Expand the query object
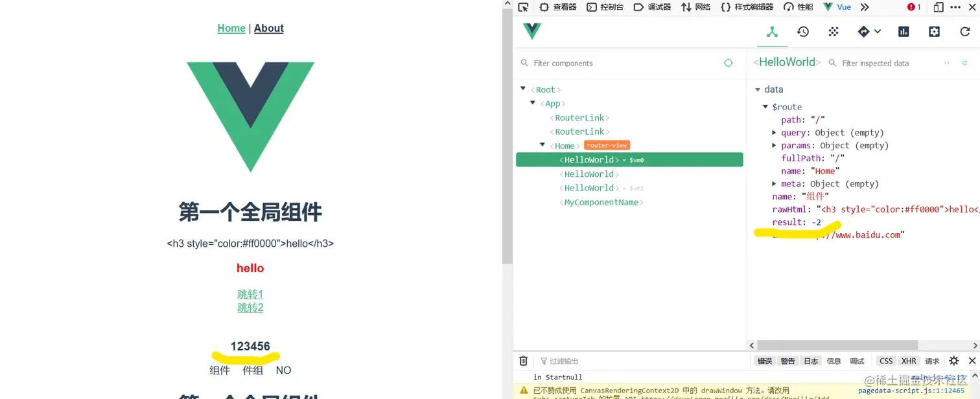 [774, 132]
